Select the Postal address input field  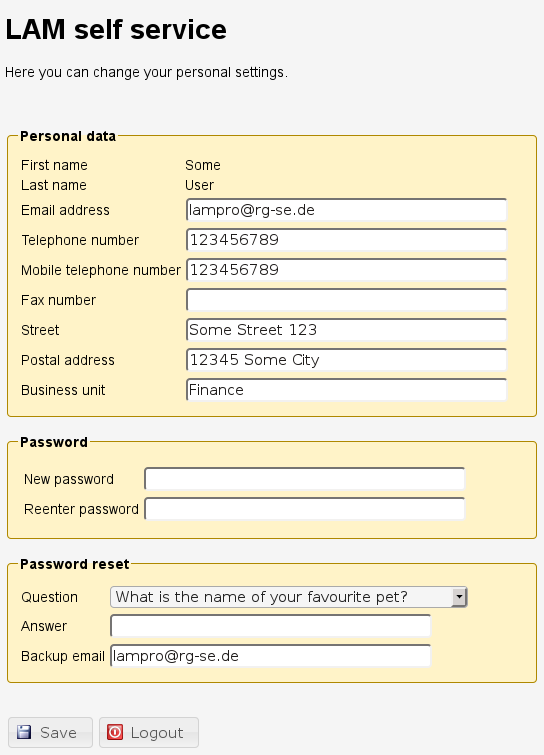[x=346, y=360]
